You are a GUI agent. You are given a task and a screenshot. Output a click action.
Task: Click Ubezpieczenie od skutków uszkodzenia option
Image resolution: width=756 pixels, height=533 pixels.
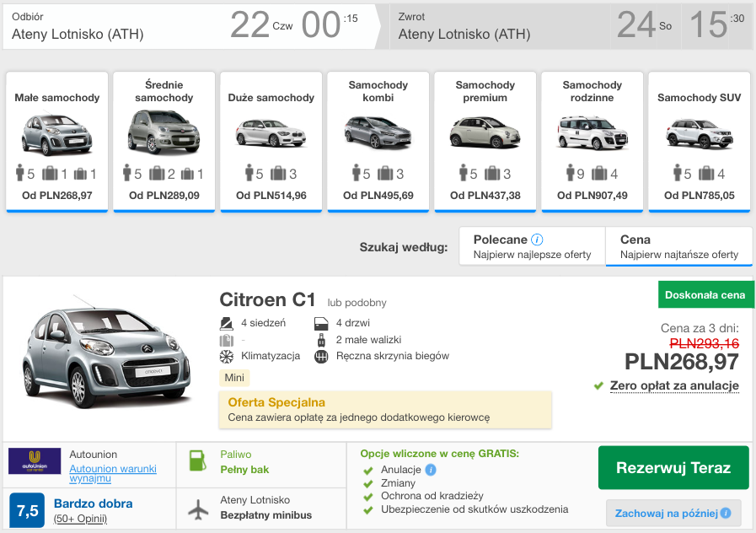pos(475,509)
